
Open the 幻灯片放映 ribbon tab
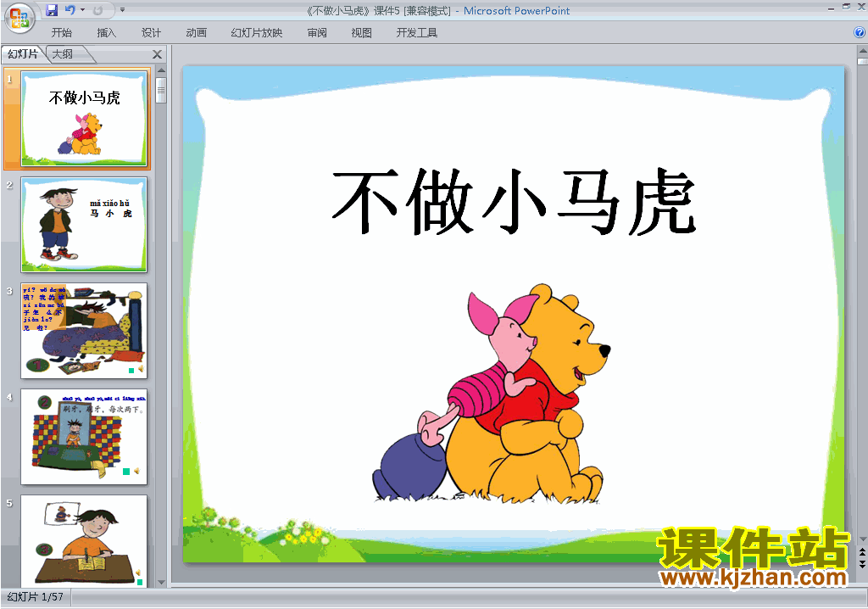(x=257, y=33)
